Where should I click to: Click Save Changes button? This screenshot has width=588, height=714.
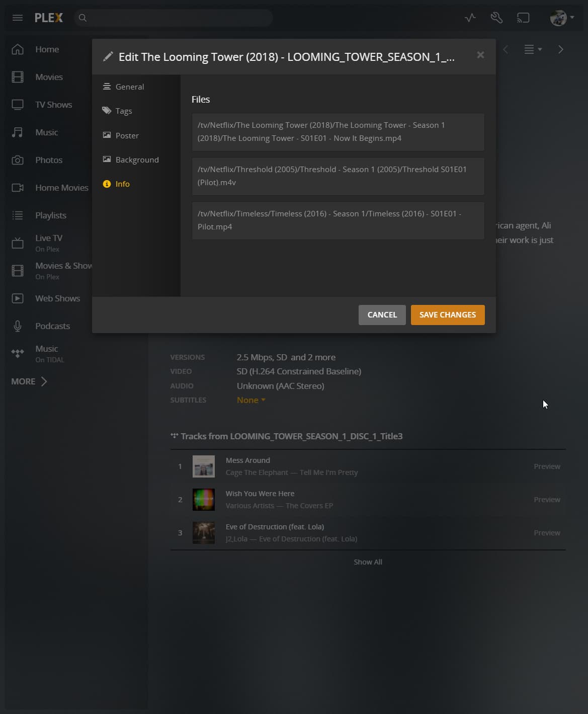click(447, 314)
